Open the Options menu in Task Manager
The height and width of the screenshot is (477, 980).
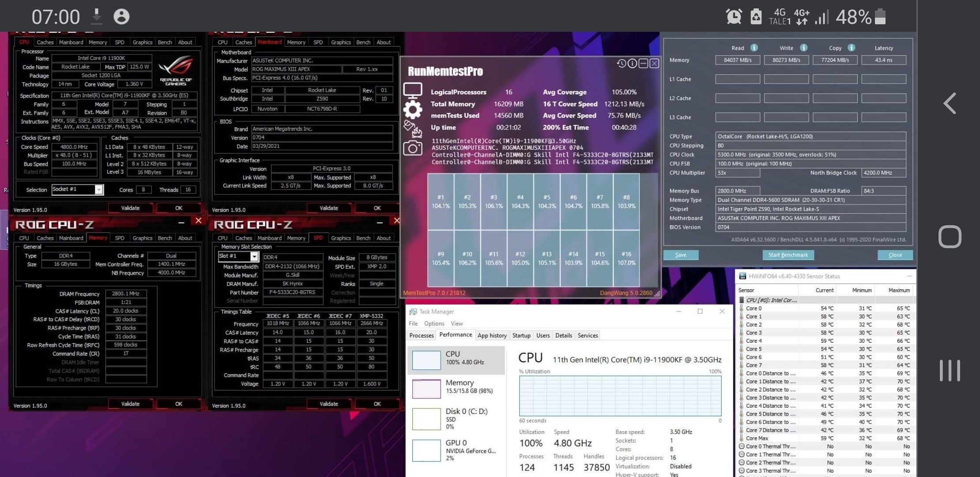tap(434, 323)
